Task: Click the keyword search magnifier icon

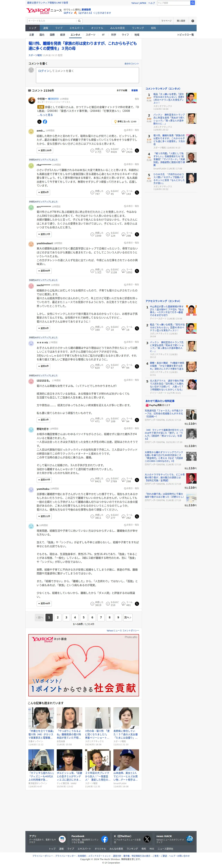Action: (79, 21)
